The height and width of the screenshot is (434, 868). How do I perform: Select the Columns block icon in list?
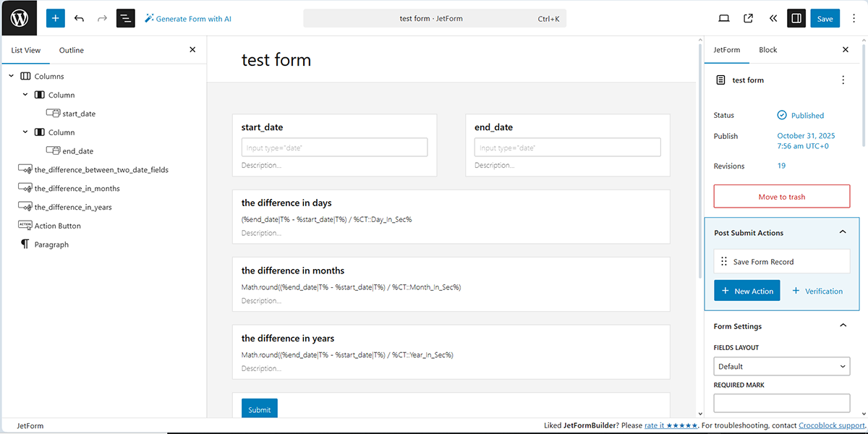click(x=25, y=76)
